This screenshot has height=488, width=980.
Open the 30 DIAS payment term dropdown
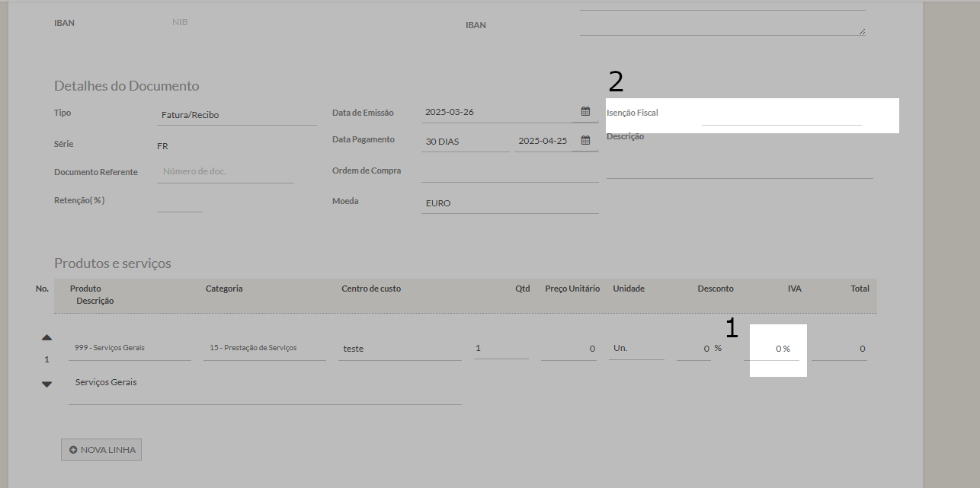tap(465, 142)
